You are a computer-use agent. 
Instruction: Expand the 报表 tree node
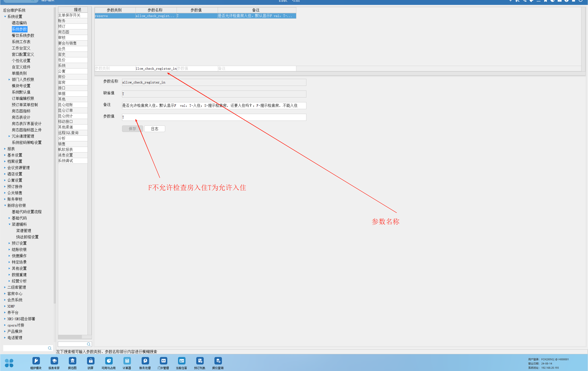(x=5, y=149)
